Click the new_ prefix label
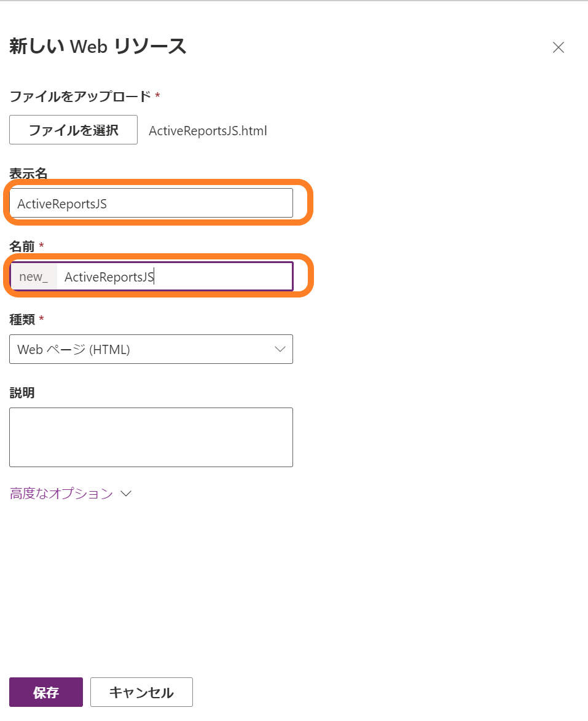This screenshot has width=588, height=721. coord(34,277)
